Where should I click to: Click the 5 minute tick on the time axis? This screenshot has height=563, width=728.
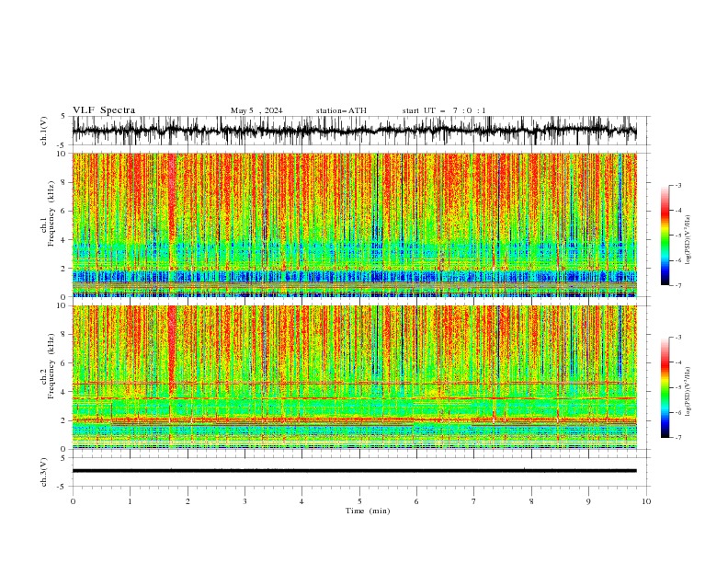[359, 501]
